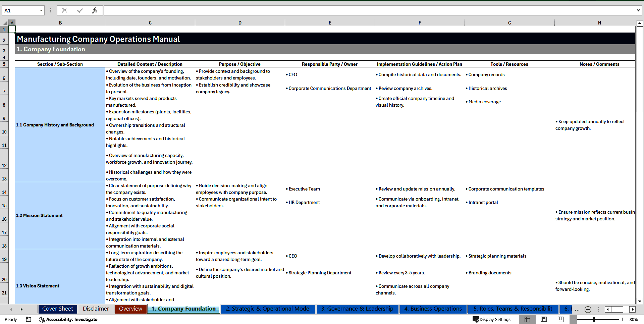The width and height of the screenshot is (644, 324).
Task: Switch to Page Layout view icon
Action: point(543,319)
